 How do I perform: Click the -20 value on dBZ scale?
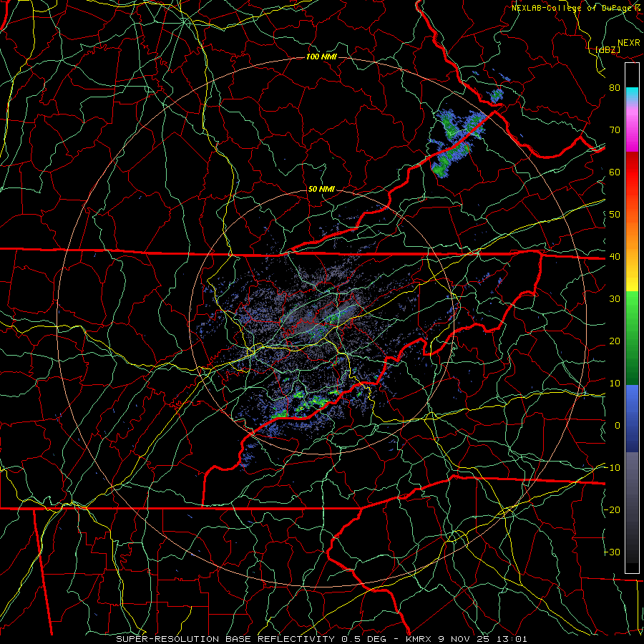(x=612, y=509)
